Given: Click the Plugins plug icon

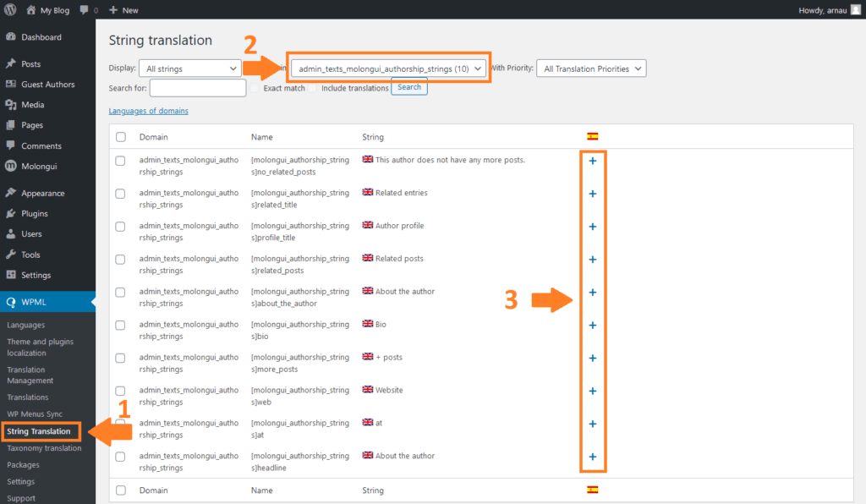Looking at the screenshot, I should (10, 213).
